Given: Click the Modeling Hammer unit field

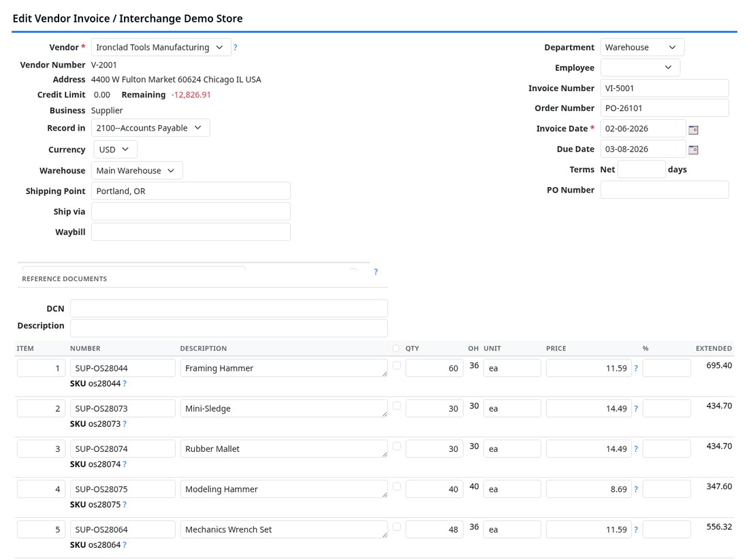Looking at the screenshot, I should pyautogui.click(x=512, y=489).
